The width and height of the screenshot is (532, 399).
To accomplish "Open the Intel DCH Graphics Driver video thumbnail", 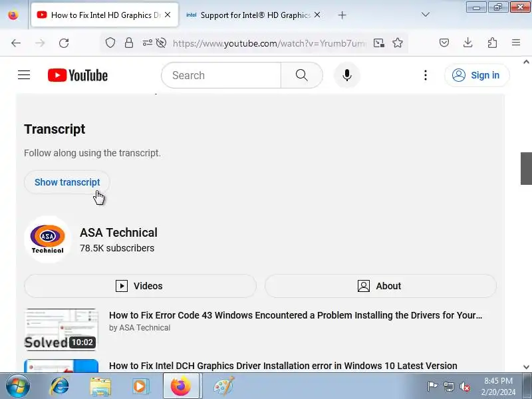I will 61,366.
